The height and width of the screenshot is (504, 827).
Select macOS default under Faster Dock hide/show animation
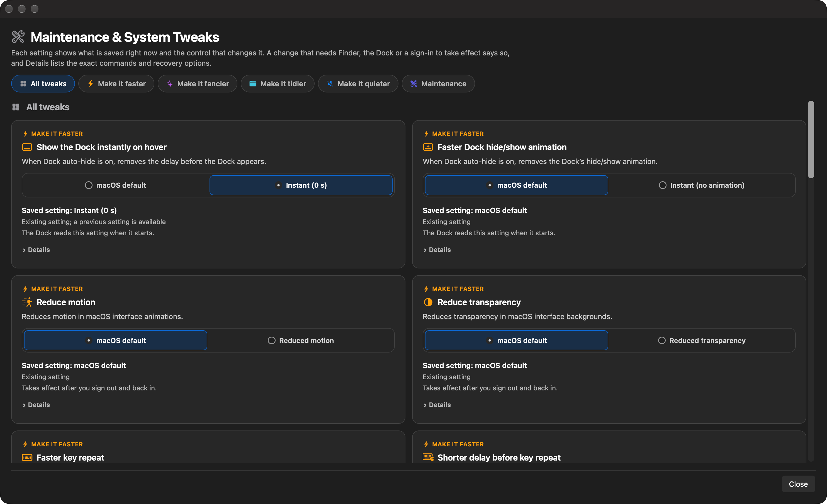517,185
